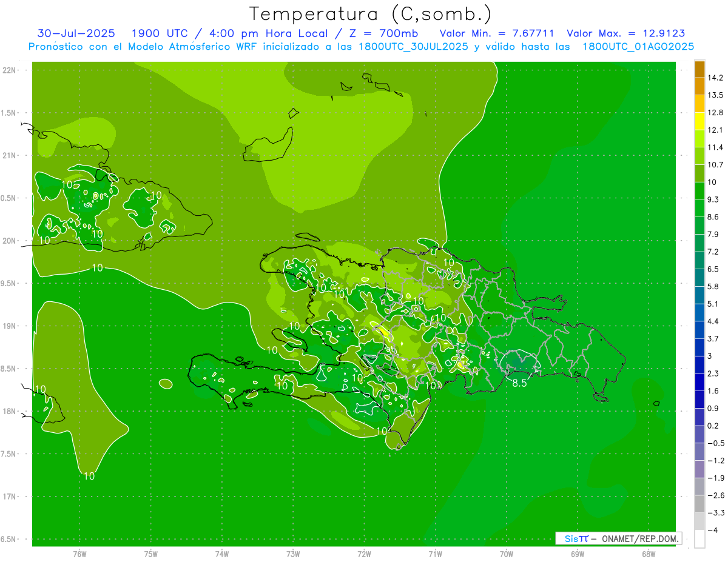Screen dimensions: 728x562
Task: Click the 17N latitude label
Action: coord(10,497)
